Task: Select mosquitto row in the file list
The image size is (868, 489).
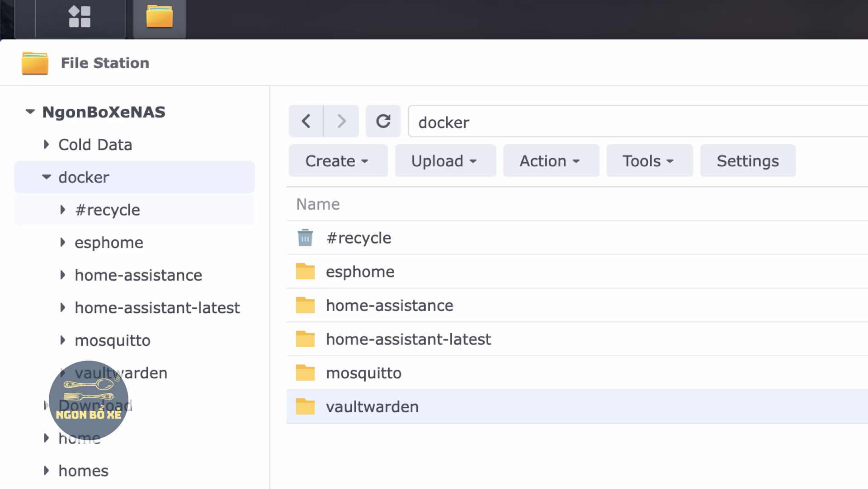Action: (x=577, y=373)
